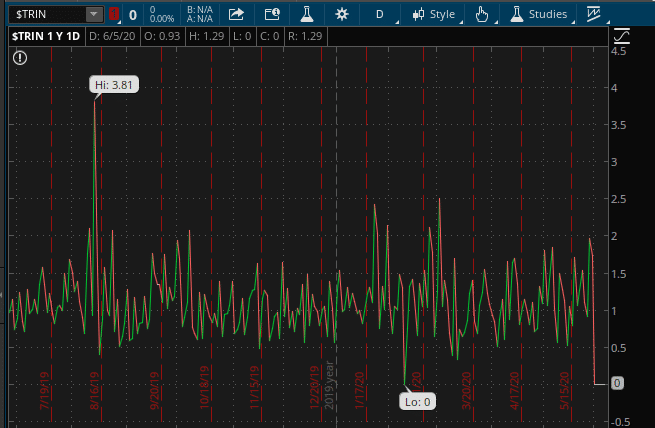Open the symbol dropdown arrow next to $TRIN
This screenshot has width=655, height=428.
(x=94, y=15)
